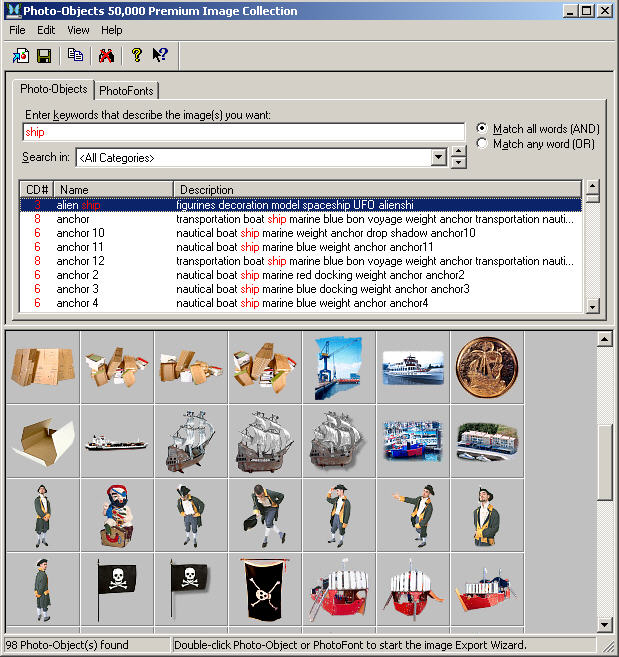Click the copy toolbar icon
This screenshot has height=657, width=619.
tap(75, 55)
